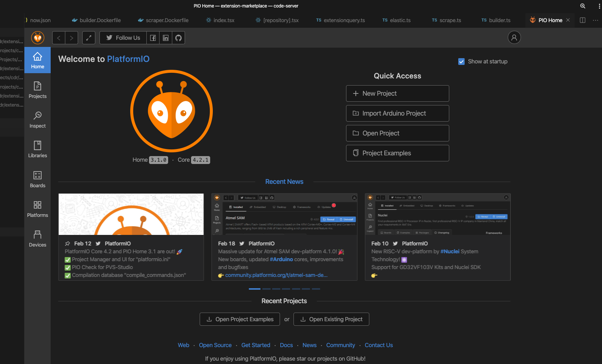Viewport: 602px width, 364px height.
Task: Click the Open Project button
Action: (397, 133)
